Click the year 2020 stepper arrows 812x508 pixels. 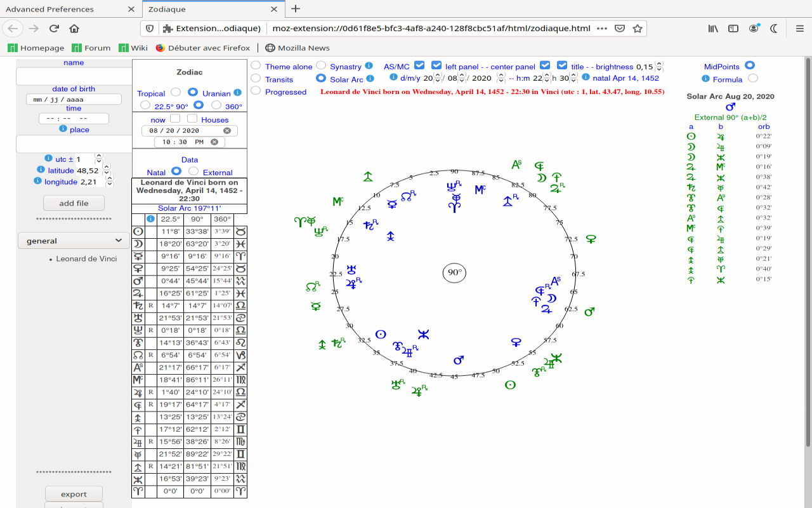pyautogui.click(x=501, y=77)
